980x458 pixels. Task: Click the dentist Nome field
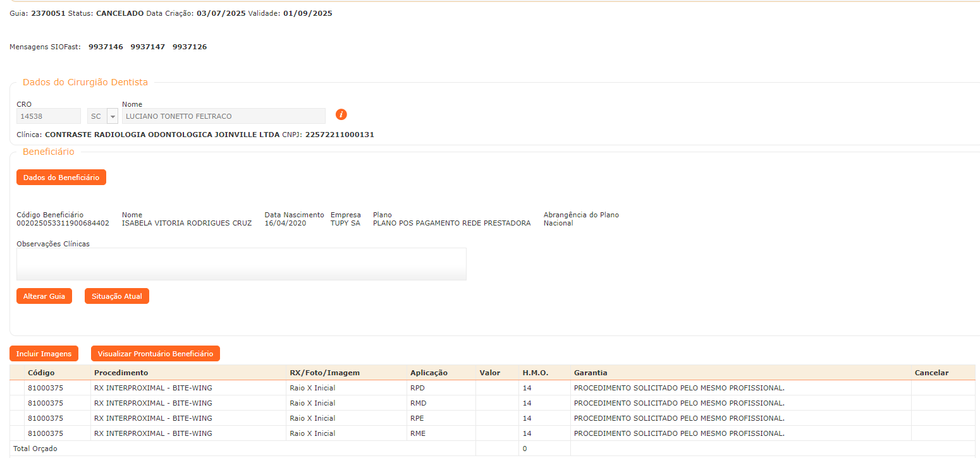pos(223,116)
